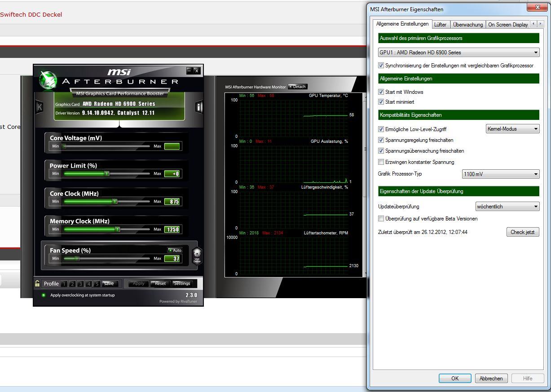Image resolution: width=551 pixels, height=392 pixels.
Task: Click the Core Clock value field 875
Action: 172,202
